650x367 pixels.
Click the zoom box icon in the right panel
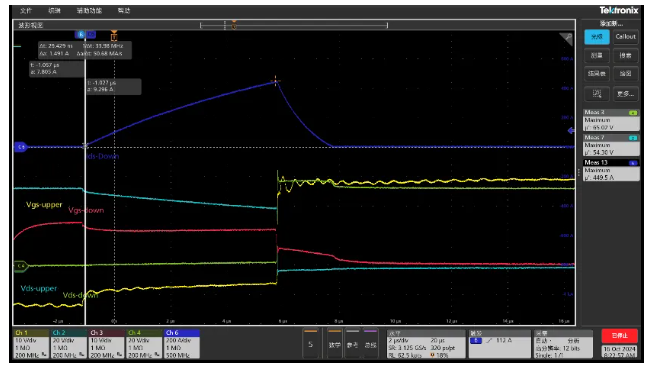[x=597, y=94]
